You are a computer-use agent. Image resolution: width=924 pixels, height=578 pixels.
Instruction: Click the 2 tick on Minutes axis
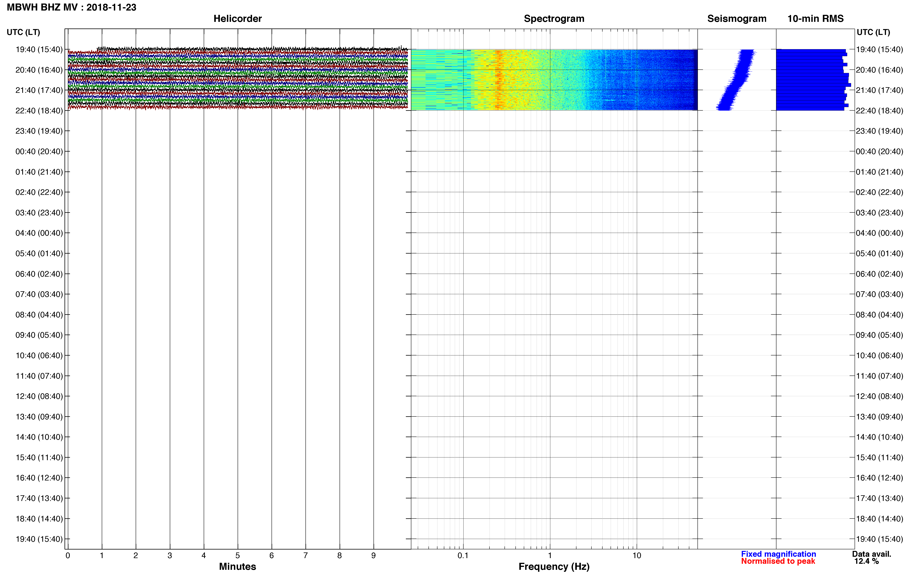pos(136,556)
